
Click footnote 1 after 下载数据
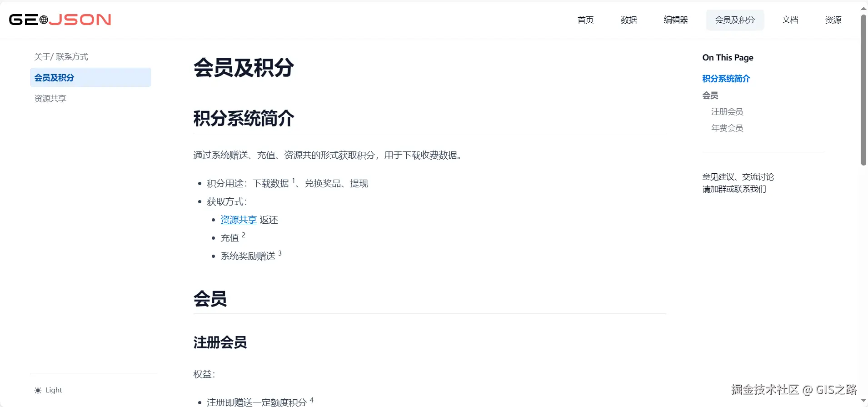tap(294, 181)
